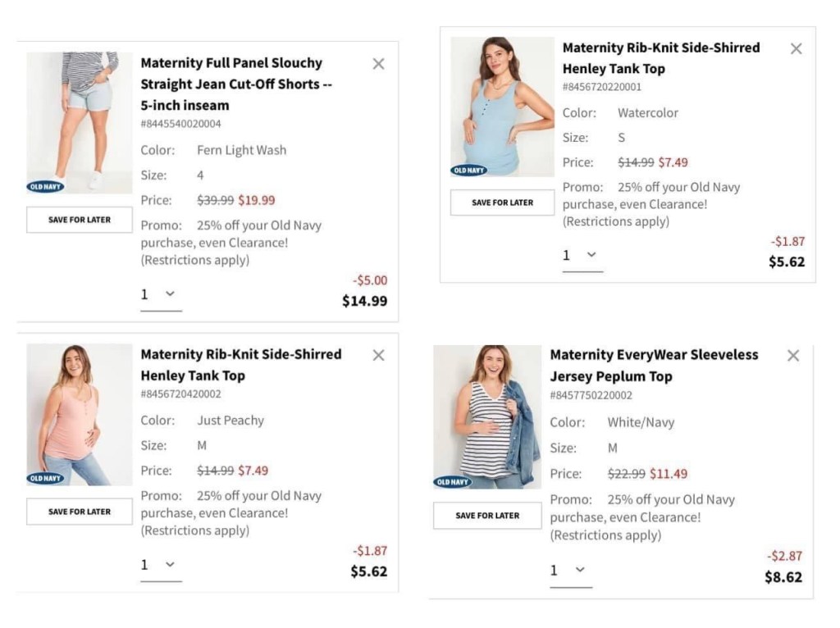Open quantity dropdown for Watercolor Tank Top
Image resolution: width=840 pixels, height=628 pixels.
click(x=582, y=256)
